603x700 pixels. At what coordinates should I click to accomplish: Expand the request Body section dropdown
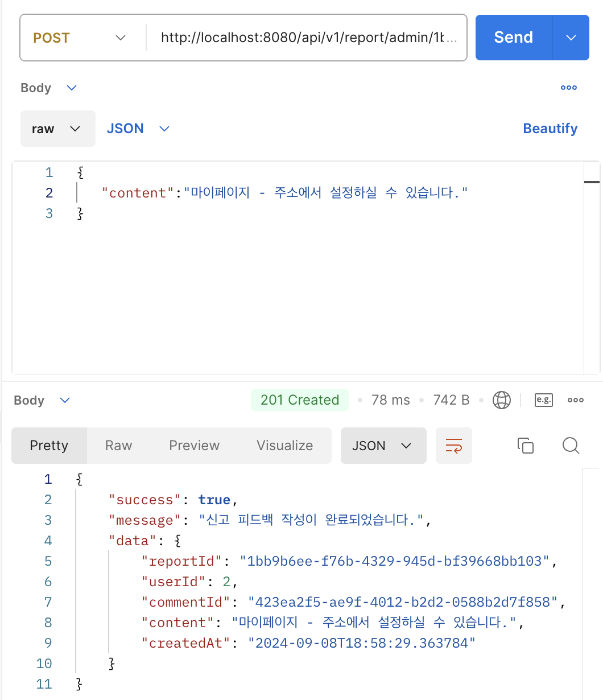48,88
